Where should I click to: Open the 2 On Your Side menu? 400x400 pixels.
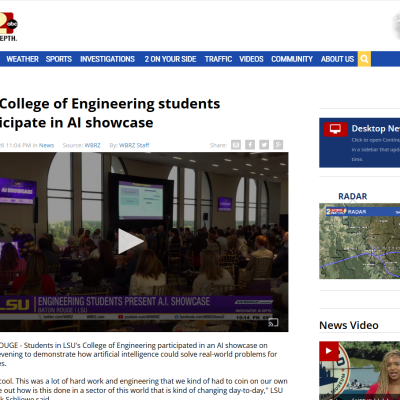pos(170,59)
